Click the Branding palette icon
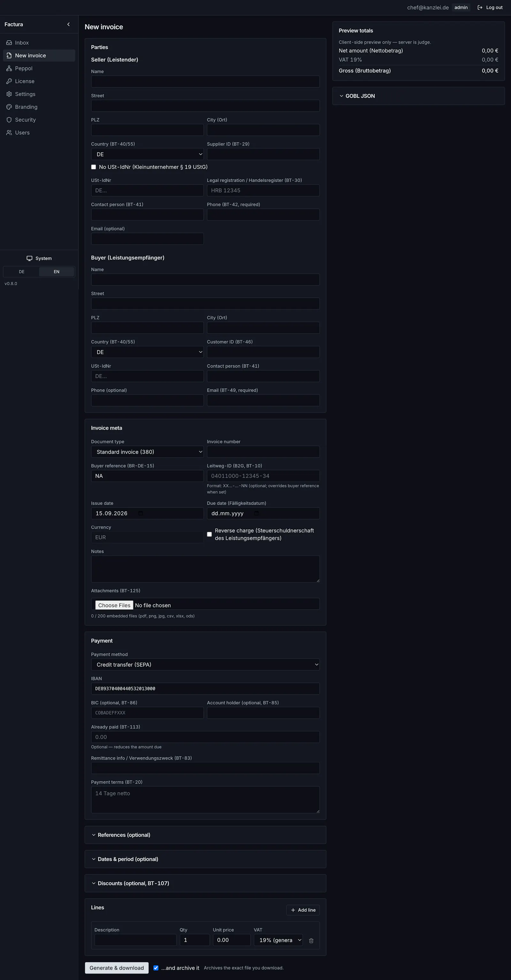The height and width of the screenshot is (980, 511). (x=9, y=107)
